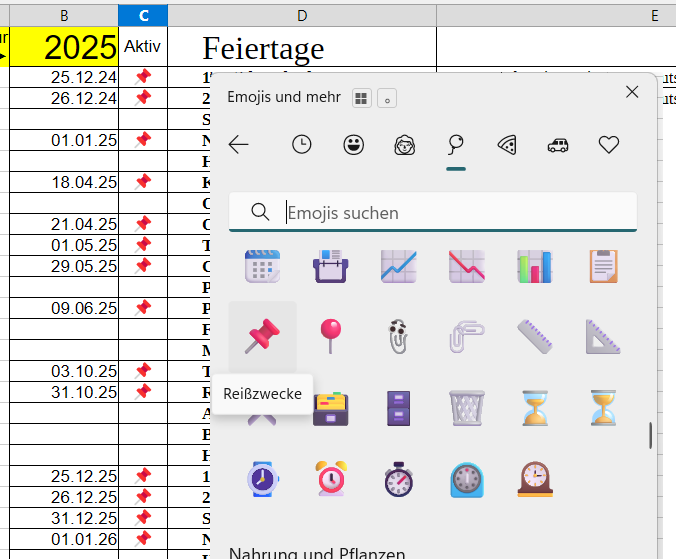676x559 pixels.
Task: Switch to the heart symbols category tab
Action: 609,145
